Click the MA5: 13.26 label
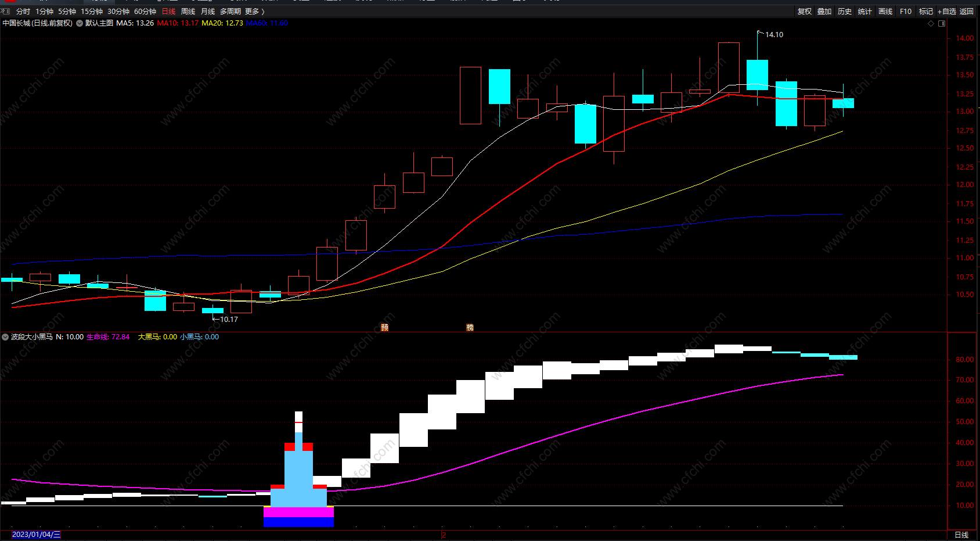Image resolution: width=980 pixels, height=541 pixels. 135,23
